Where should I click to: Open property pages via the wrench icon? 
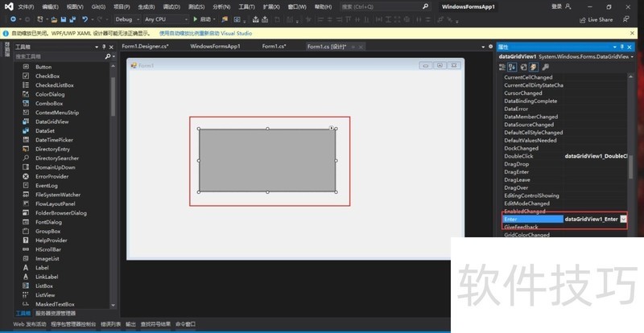pyautogui.click(x=544, y=67)
